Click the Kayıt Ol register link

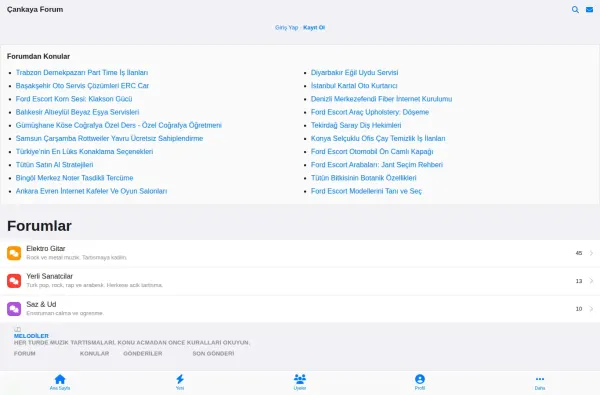tap(314, 28)
